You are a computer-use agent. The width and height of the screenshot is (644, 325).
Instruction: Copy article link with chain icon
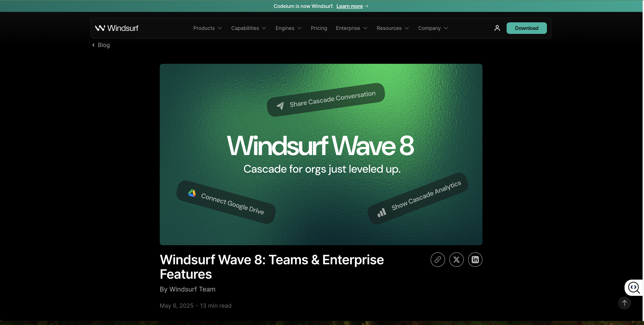coord(437,259)
